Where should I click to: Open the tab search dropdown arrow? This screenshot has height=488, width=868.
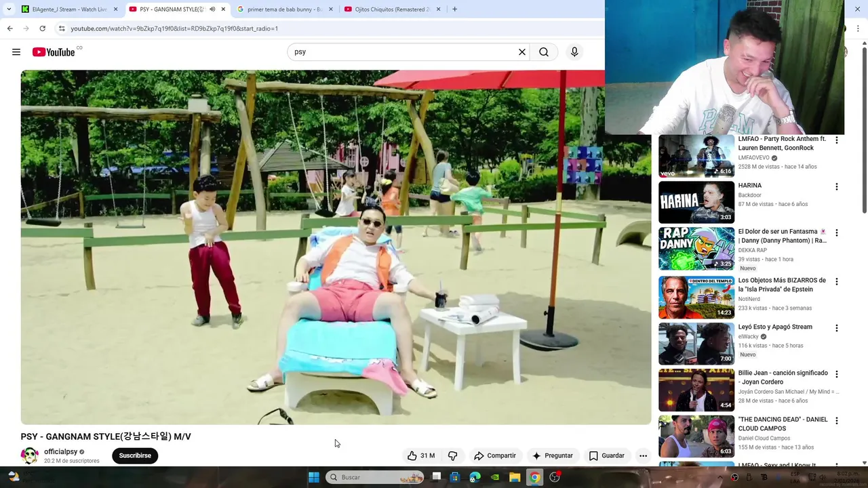tap(9, 9)
